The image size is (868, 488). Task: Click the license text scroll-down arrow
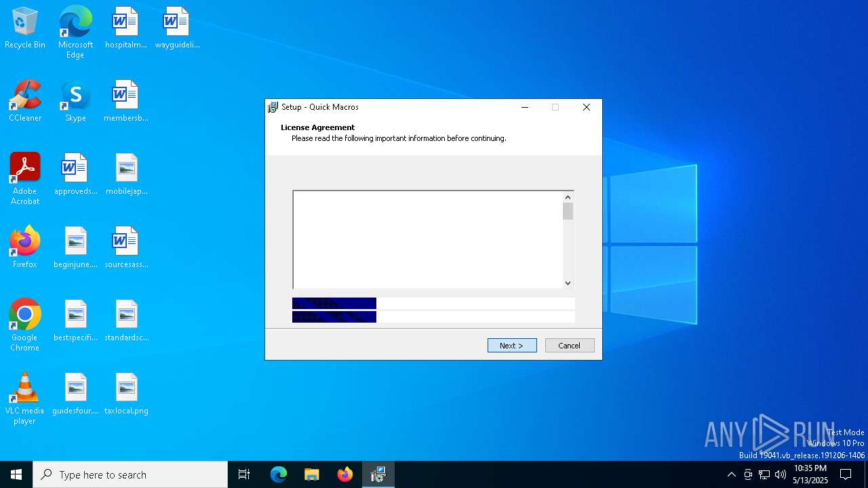[x=568, y=283]
